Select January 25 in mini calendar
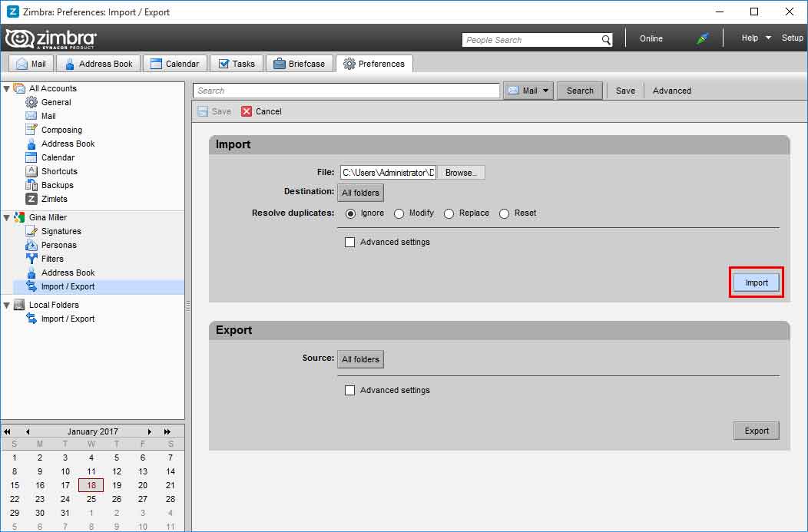808x532 pixels. click(x=91, y=499)
